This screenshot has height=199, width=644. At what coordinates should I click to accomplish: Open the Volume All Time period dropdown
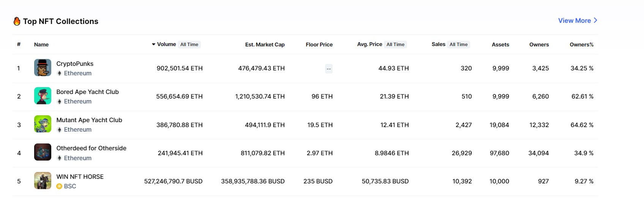coord(189,45)
